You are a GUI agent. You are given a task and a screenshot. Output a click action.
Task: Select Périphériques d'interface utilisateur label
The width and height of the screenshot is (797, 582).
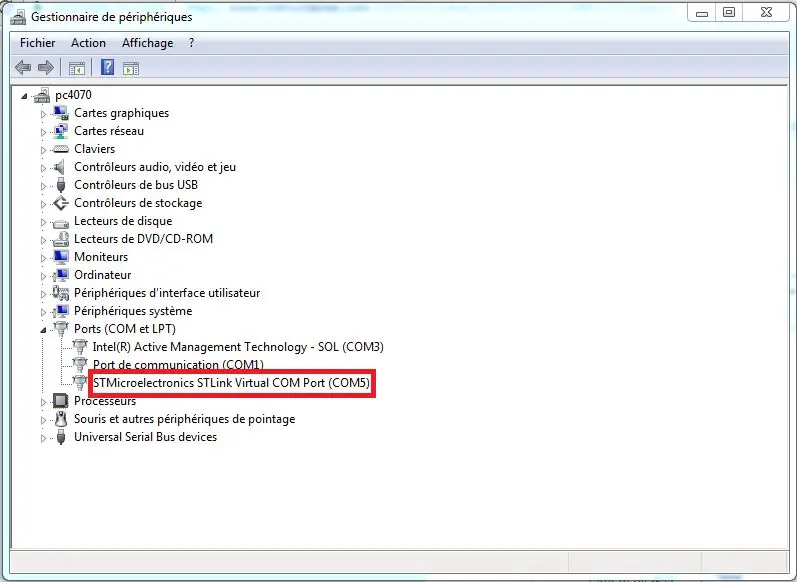167,293
